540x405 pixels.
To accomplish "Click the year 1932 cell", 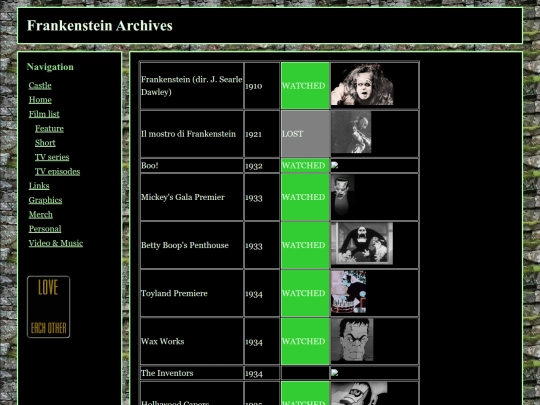I will (x=262, y=166).
